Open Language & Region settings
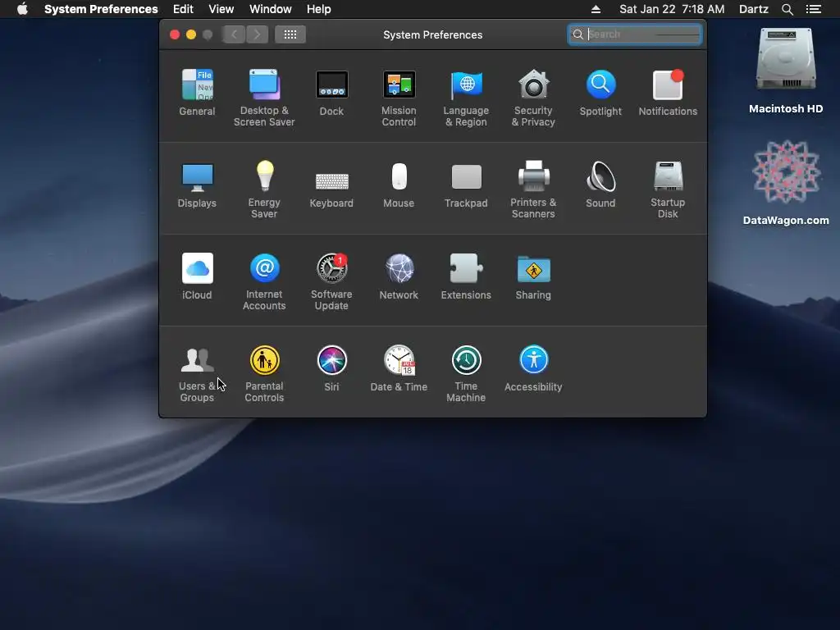This screenshot has height=630, width=840. 466,98
